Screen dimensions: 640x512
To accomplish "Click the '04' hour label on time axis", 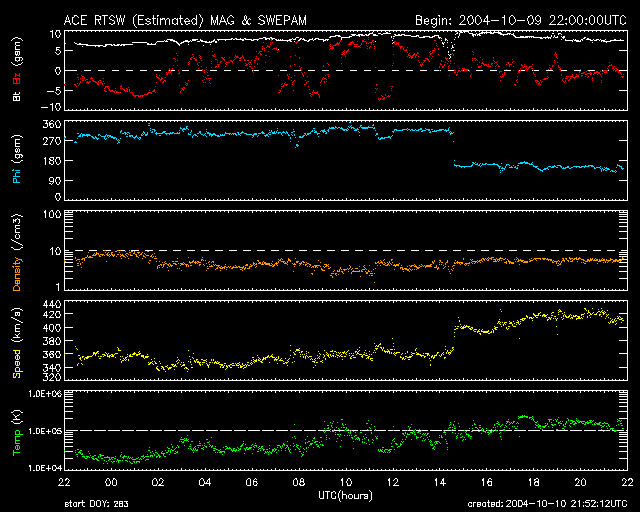I will pos(205,482).
